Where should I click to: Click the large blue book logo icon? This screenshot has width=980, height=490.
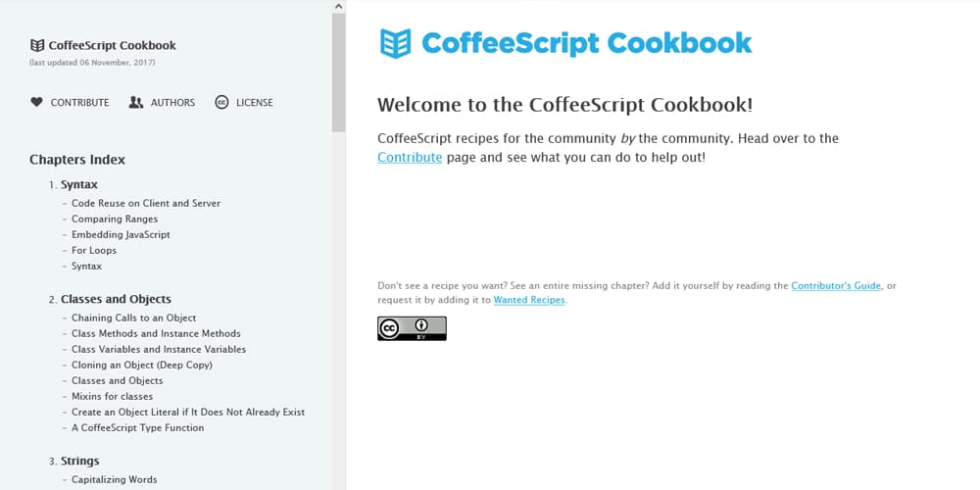point(396,43)
